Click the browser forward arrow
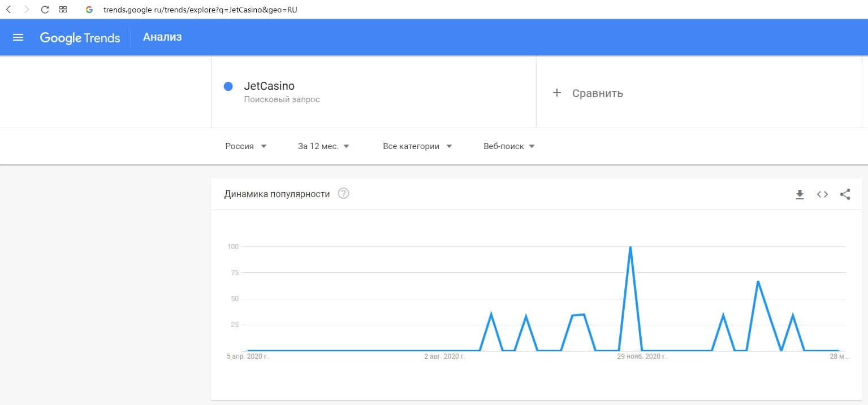 [26, 10]
